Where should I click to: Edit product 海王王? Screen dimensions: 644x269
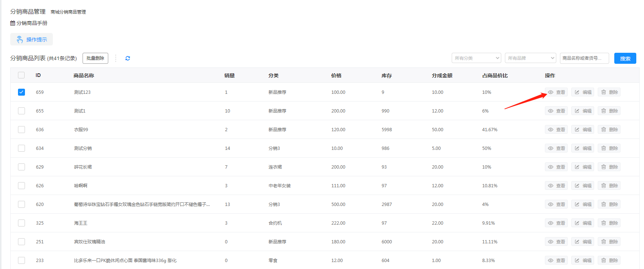(x=583, y=223)
